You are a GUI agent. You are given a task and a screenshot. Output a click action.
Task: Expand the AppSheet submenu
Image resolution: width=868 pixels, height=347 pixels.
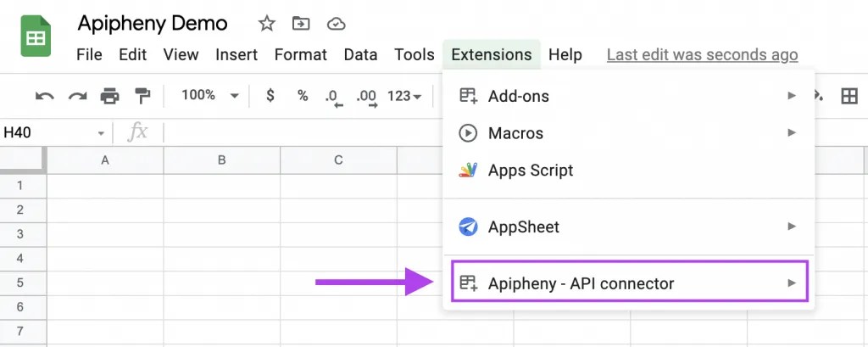click(x=629, y=227)
